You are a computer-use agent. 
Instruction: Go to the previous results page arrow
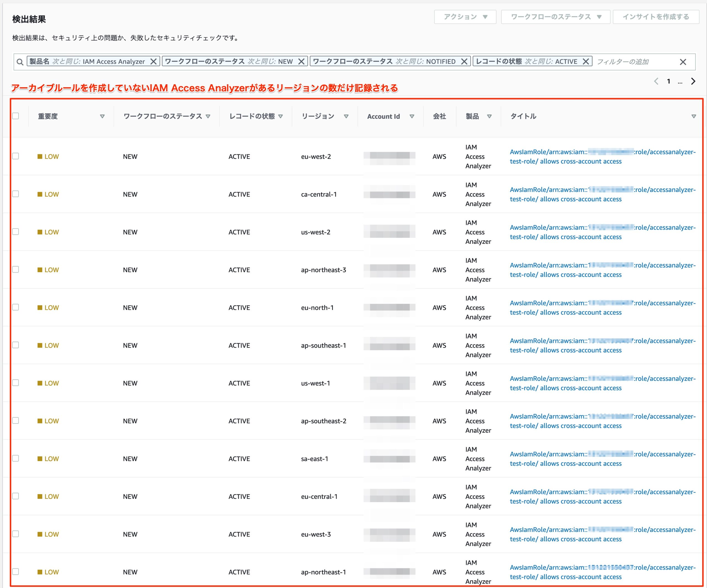coord(656,81)
